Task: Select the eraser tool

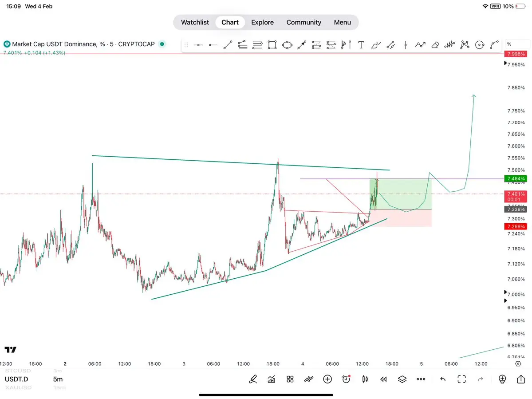Action: (435, 45)
